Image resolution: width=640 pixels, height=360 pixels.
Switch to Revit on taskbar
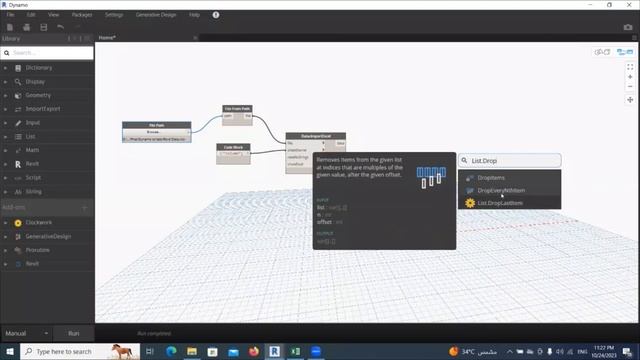click(x=274, y=351)
